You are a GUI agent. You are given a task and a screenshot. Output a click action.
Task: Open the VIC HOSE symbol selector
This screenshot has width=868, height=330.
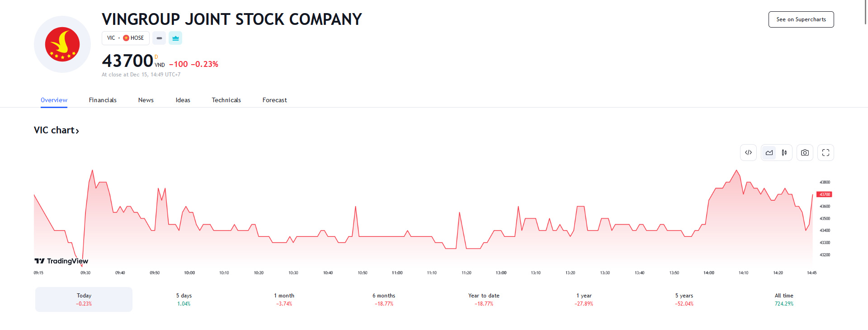[125, 38]
